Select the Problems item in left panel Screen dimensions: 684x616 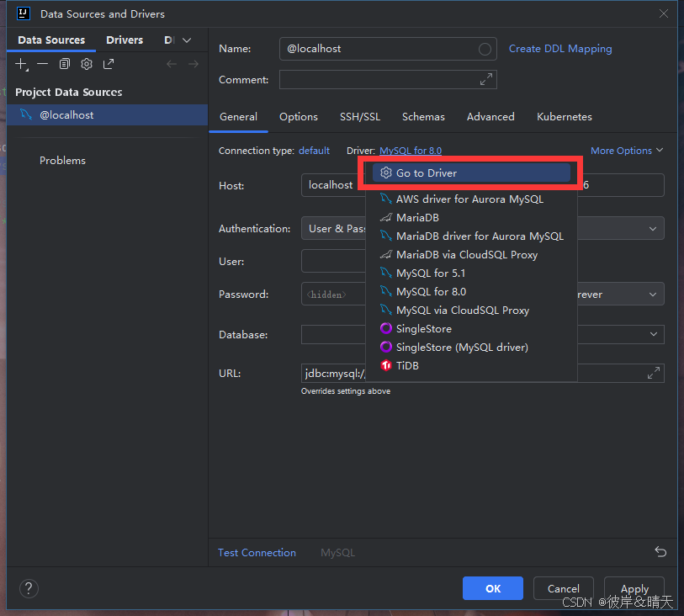click(62, 160)
